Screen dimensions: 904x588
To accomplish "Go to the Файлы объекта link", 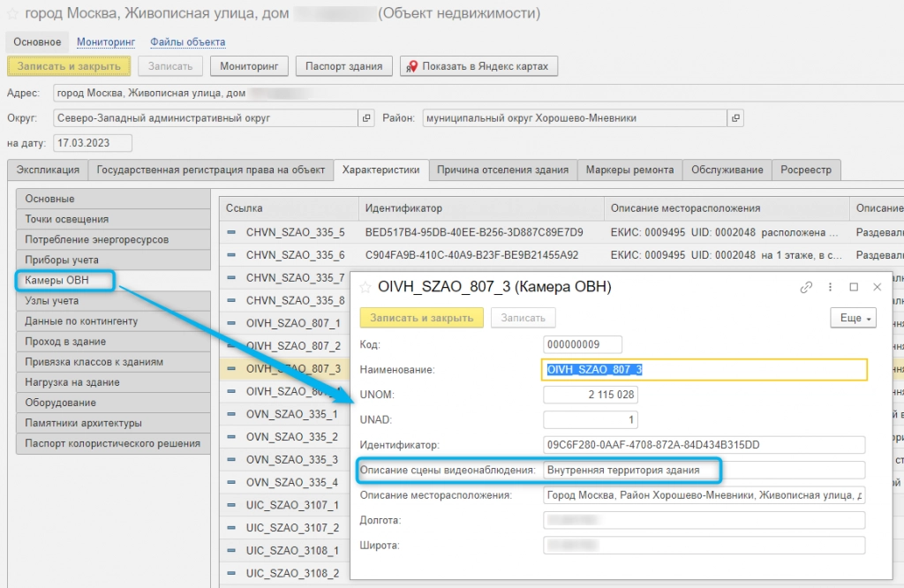I will (x=187, y=41).
